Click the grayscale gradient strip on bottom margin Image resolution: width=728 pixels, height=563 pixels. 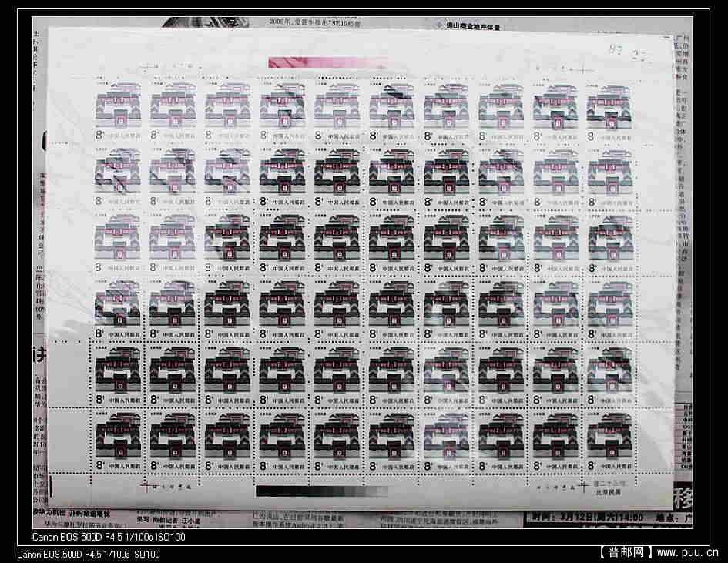[322, 491]
